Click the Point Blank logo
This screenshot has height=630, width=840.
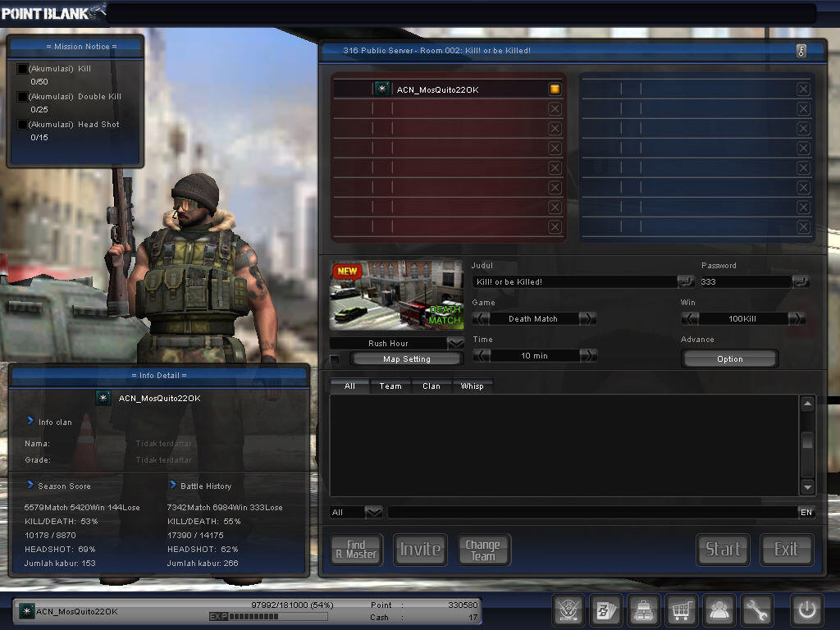tap(52, 12)
